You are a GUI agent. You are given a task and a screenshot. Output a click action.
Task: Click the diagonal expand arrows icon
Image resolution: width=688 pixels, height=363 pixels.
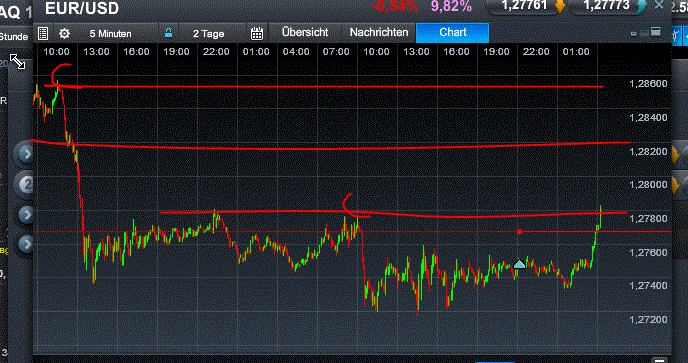tap(18, 62)
